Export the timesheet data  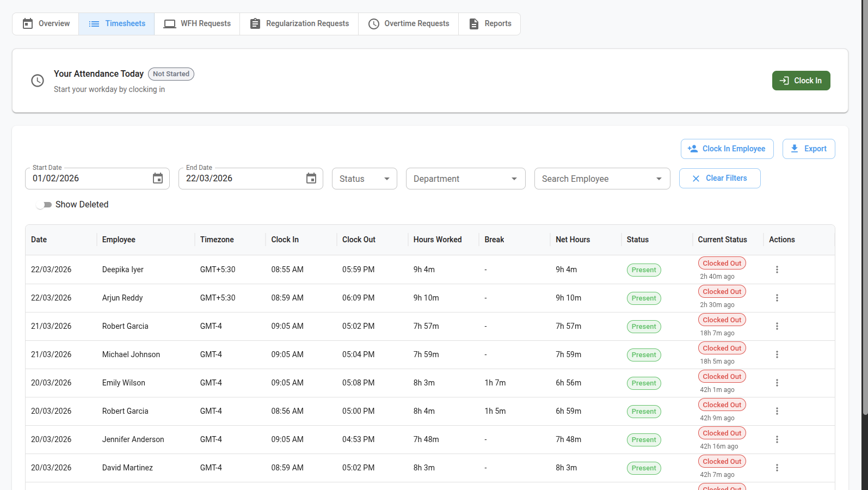808,149
